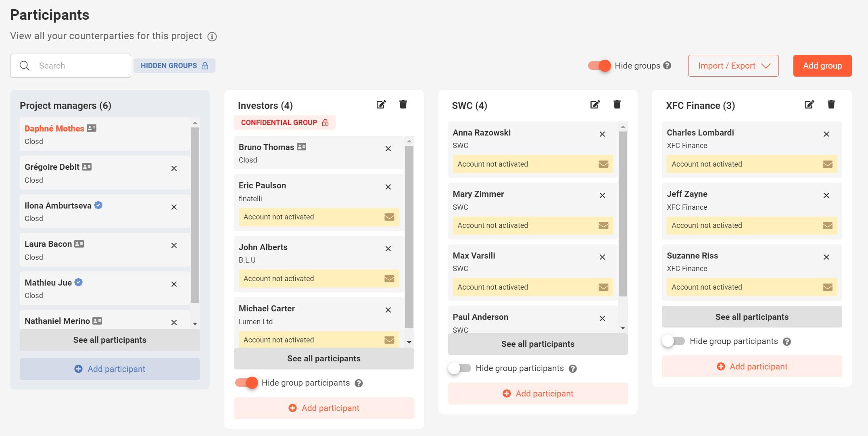Click Add participant in Project managers
868x436 pixels.
click(110, 368)
